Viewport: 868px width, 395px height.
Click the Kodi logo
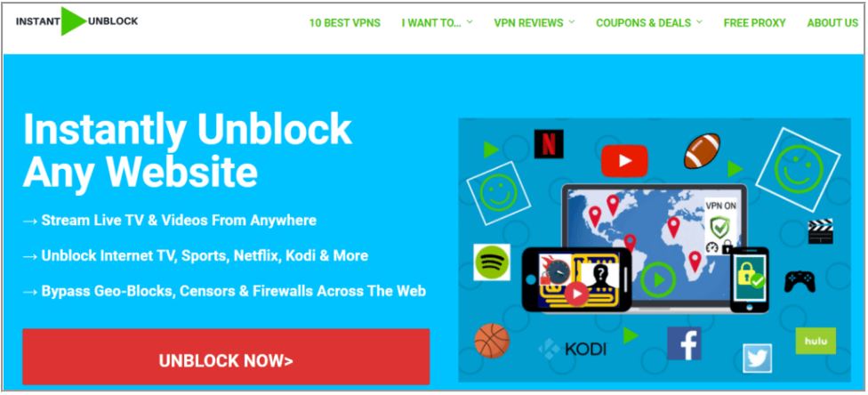click(x=573, y=349)
